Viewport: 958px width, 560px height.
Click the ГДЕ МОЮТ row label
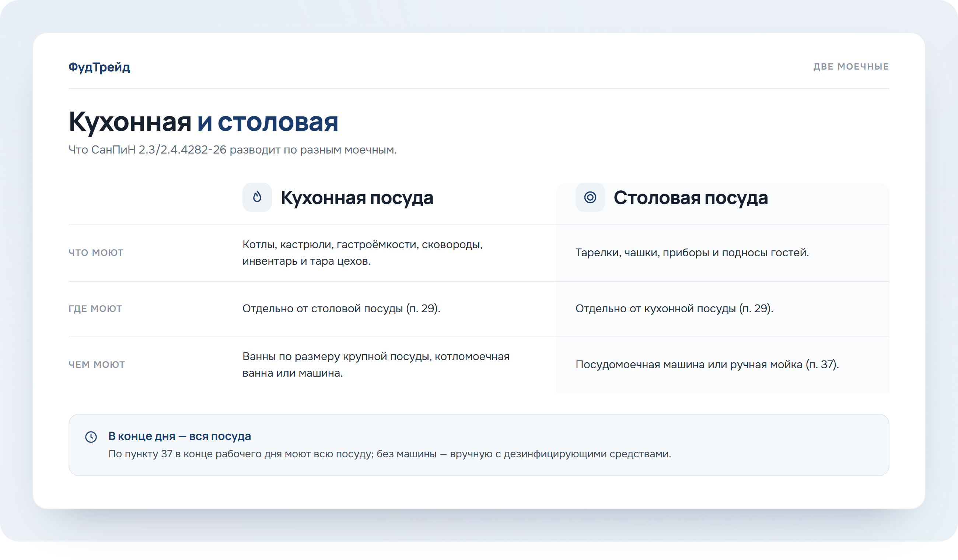(x=95, y=309)
